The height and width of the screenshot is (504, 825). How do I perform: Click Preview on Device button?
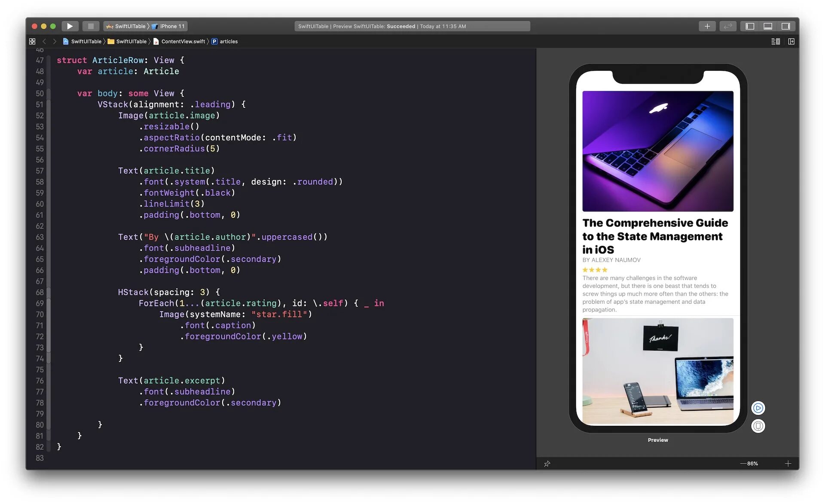click(758, 425)
